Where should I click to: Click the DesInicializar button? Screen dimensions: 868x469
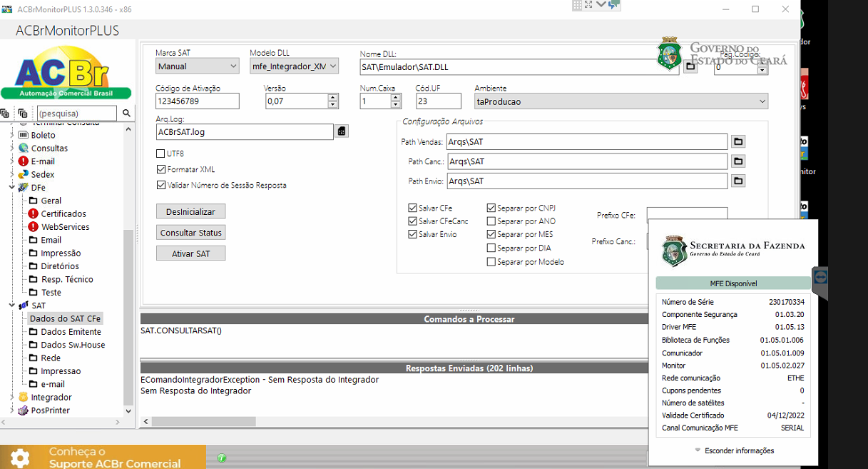point(191,211)
